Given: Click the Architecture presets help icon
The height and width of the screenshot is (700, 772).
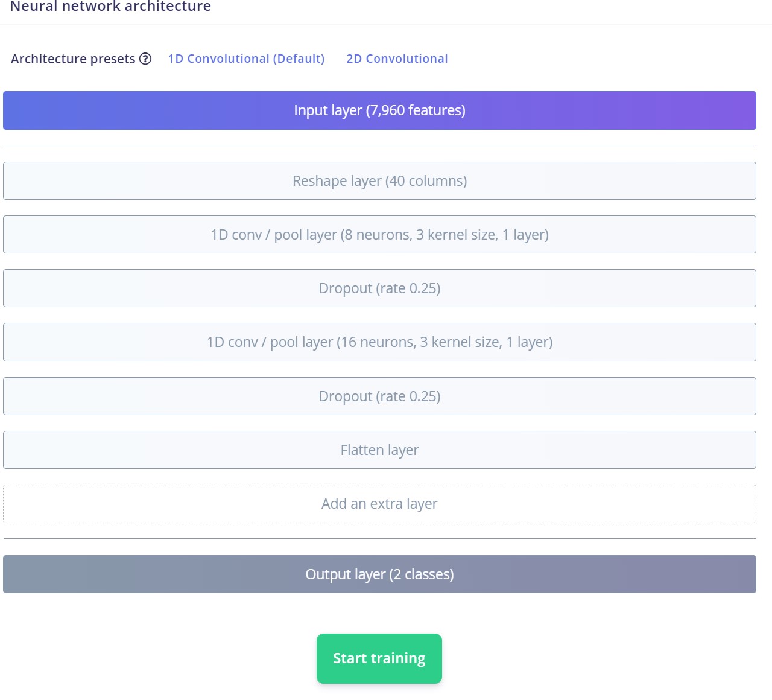Looking at the screenshot, I should click(145, 59).
